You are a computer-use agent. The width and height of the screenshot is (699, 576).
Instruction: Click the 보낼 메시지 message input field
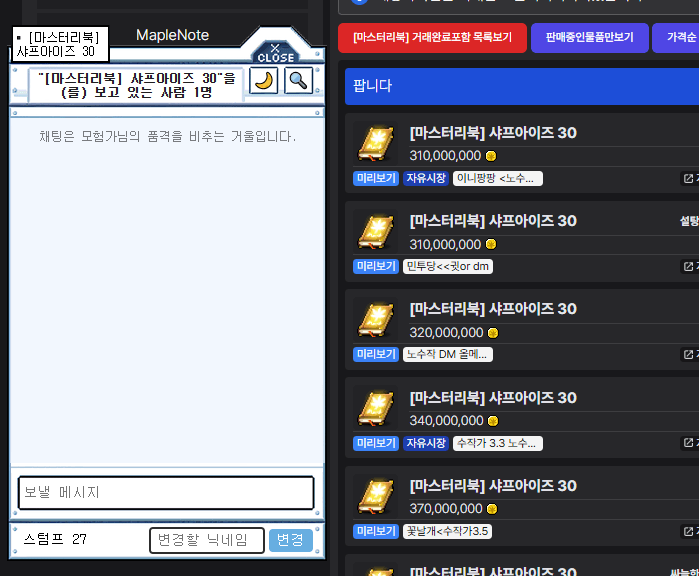166,493
